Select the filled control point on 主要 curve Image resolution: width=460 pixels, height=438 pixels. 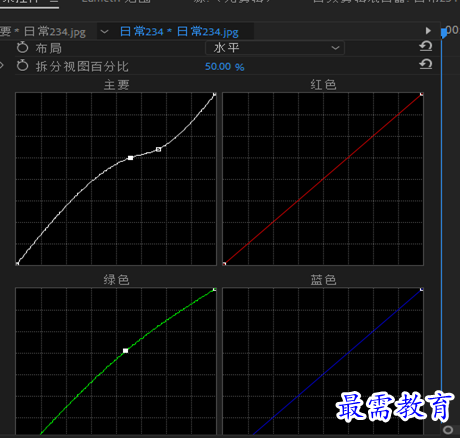130,158
